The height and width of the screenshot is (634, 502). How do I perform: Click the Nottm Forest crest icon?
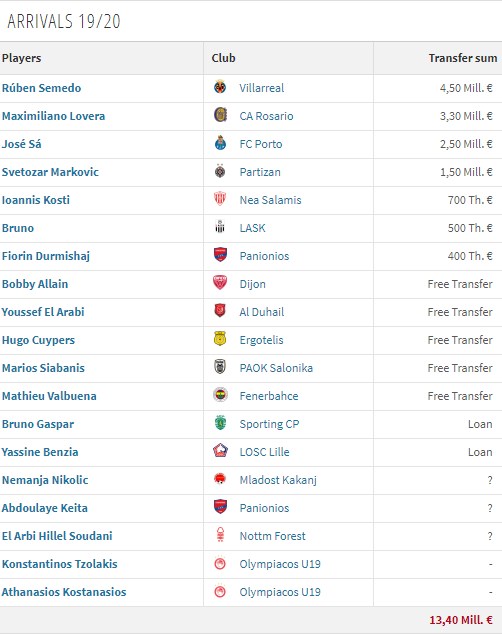point(220,535)
